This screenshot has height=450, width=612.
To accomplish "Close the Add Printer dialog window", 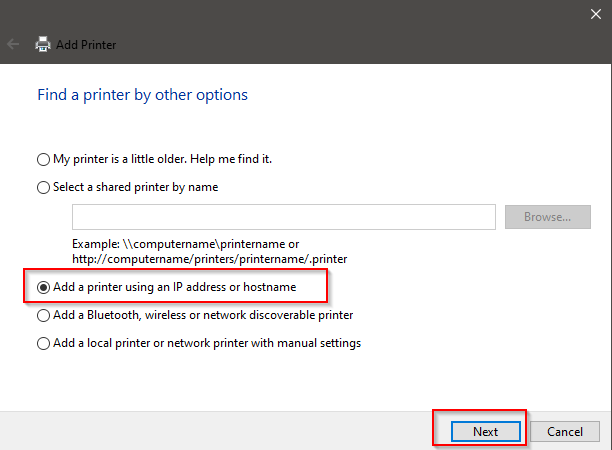I will coord(596,13).
